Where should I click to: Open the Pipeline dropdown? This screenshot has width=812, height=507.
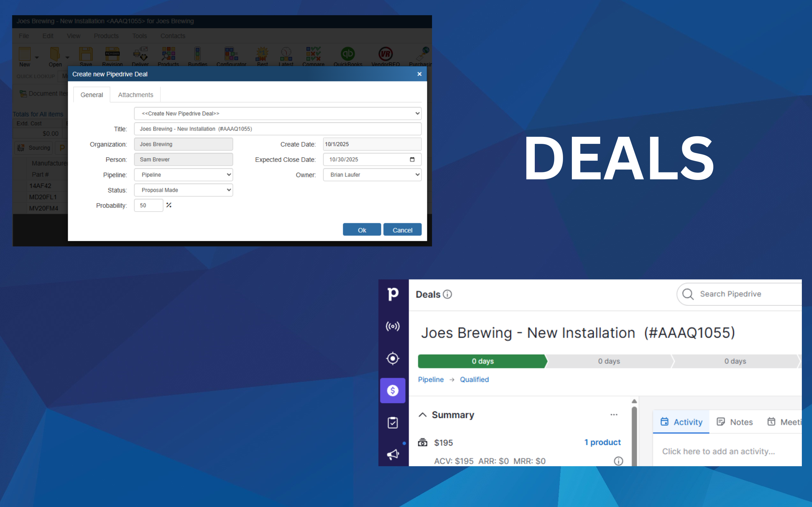tap(183, 175)
